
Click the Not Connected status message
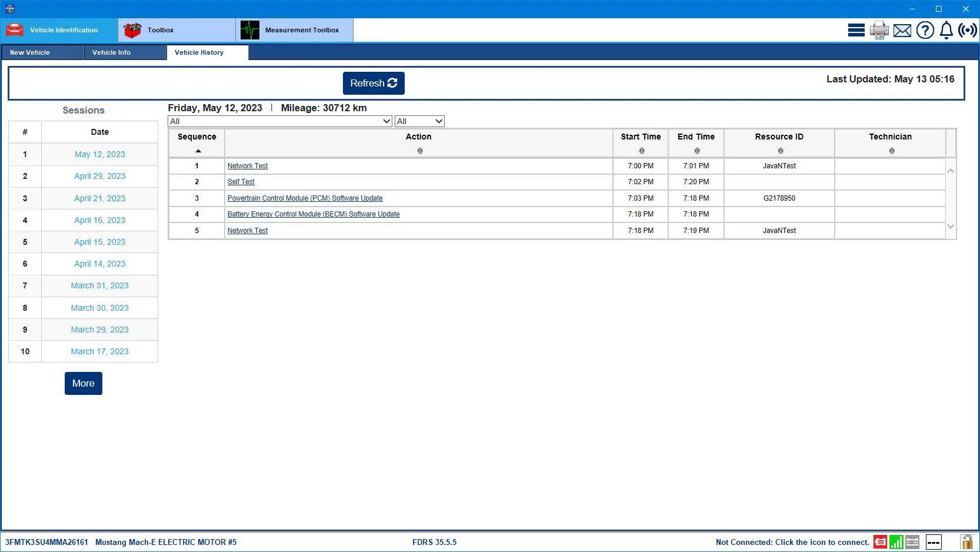click(x=792, y=542)
